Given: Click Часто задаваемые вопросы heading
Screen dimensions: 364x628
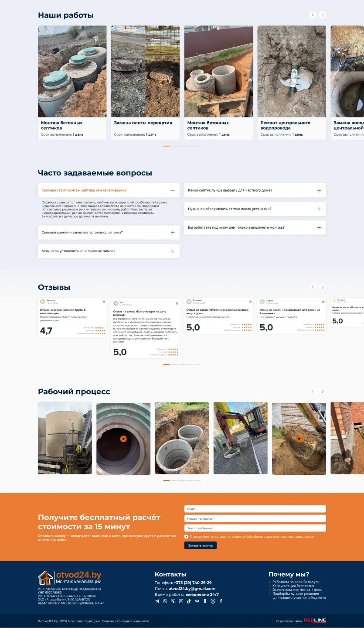Looking at the screenshot, I should click(95, 173).
